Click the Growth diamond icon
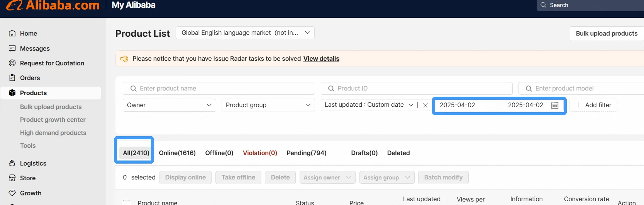Viewport: 644px width, 205px height. pos(12,193)
